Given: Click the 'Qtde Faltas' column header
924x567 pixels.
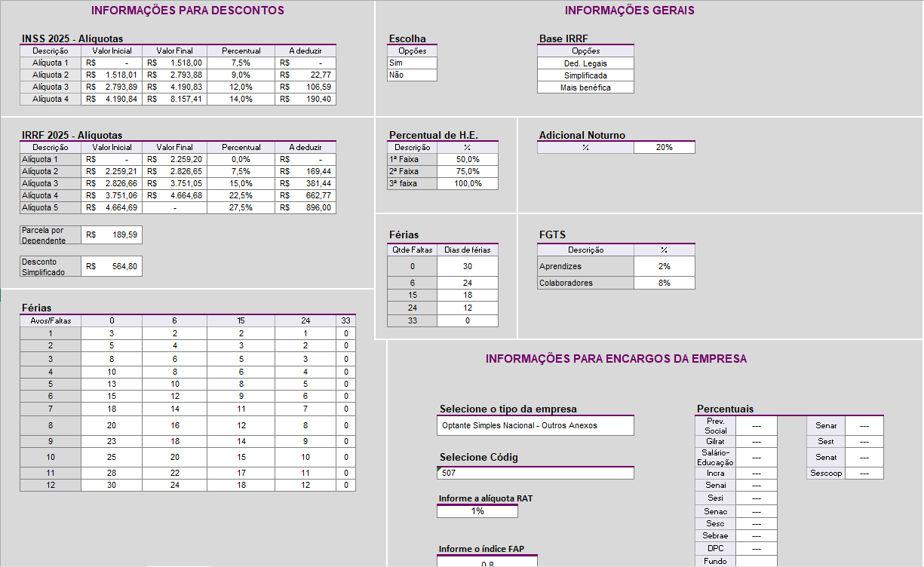Looking at the screenshot, I should [x=413, y=250].
